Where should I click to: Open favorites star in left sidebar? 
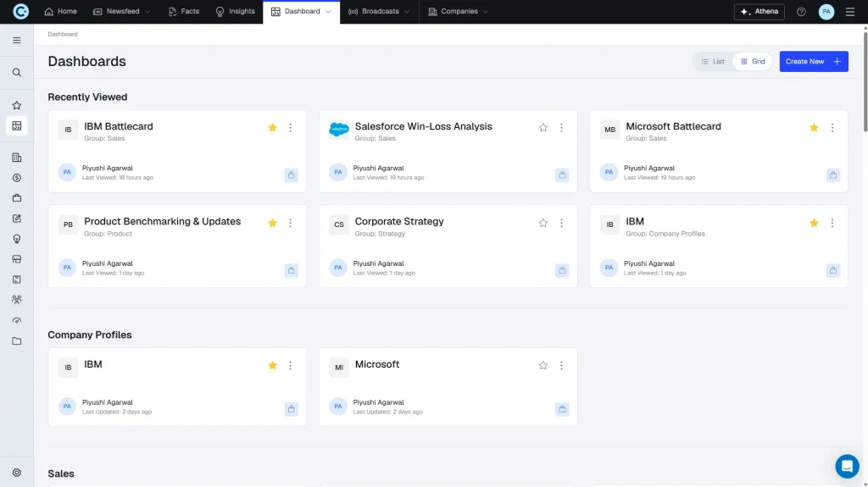coord(17,105)
